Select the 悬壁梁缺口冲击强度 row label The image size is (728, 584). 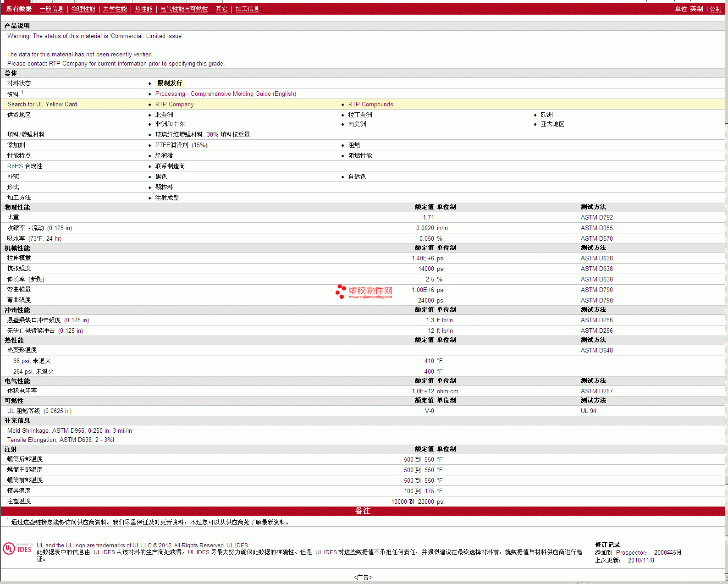pyautogui.click(x=48, y=320)
